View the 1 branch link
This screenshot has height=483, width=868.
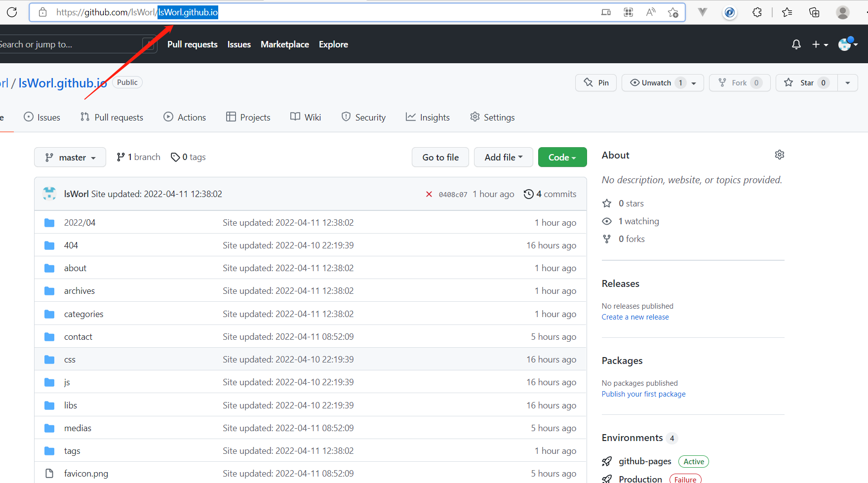138,157
